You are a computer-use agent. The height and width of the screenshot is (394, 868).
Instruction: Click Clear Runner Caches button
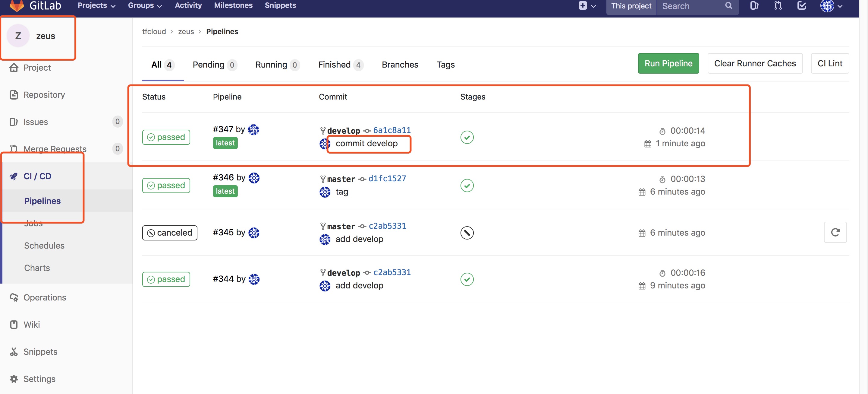click(755, 63)
